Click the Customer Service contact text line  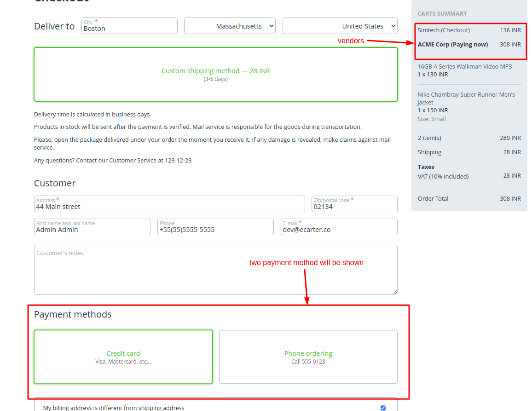(x=113, y=160)
